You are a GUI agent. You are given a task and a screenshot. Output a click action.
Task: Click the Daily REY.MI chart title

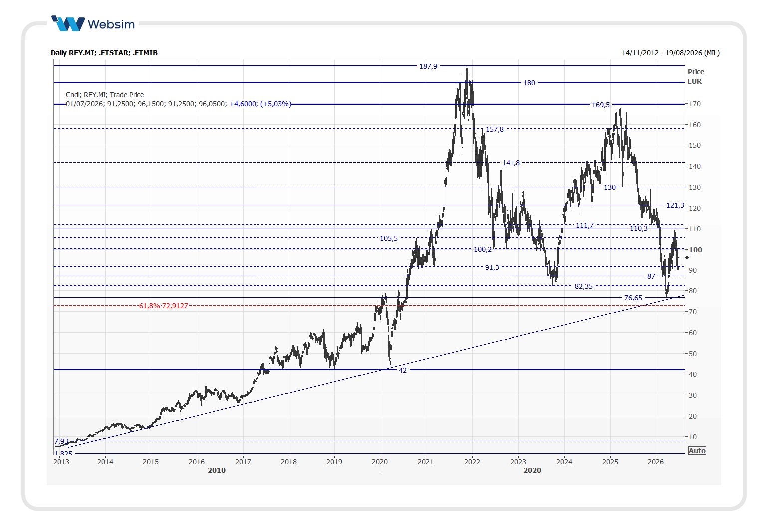104,53
